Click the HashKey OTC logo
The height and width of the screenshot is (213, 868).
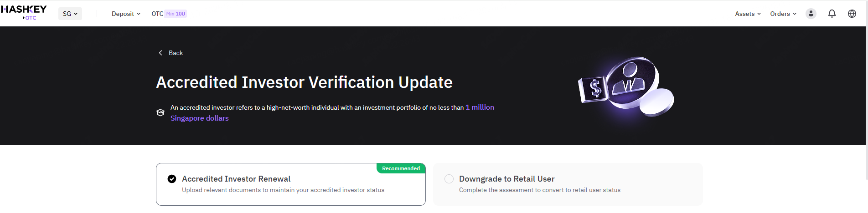24,13
